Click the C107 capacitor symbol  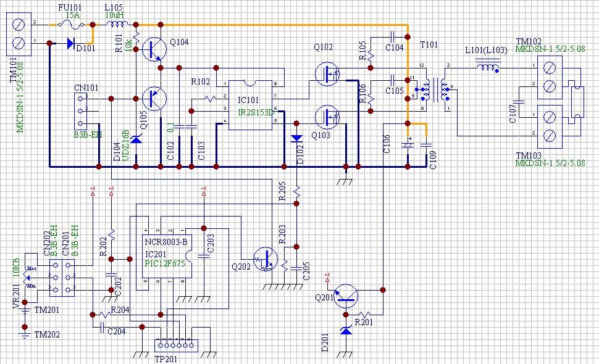click(519, 102)
